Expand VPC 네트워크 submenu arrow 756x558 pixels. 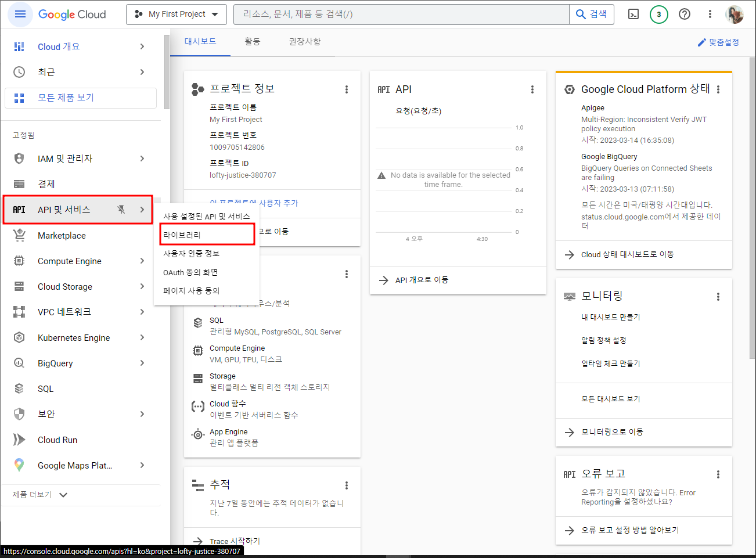142,312
